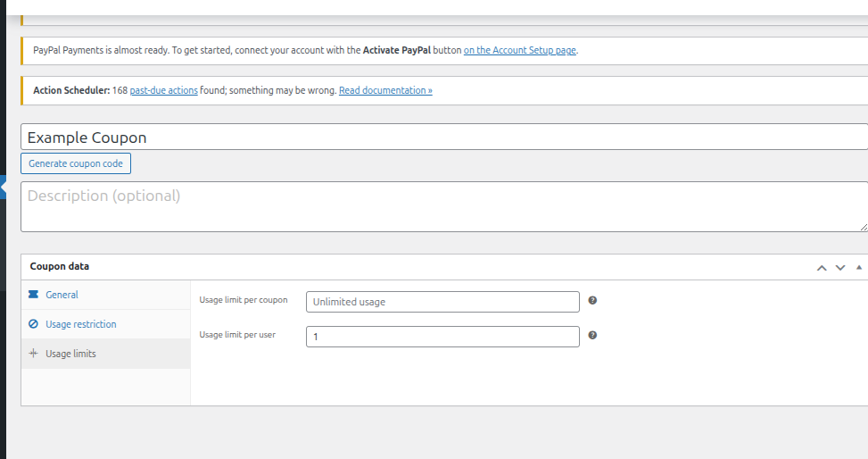
Task: Focus the Unlimited usage input field
Action: tap(442, 302)
